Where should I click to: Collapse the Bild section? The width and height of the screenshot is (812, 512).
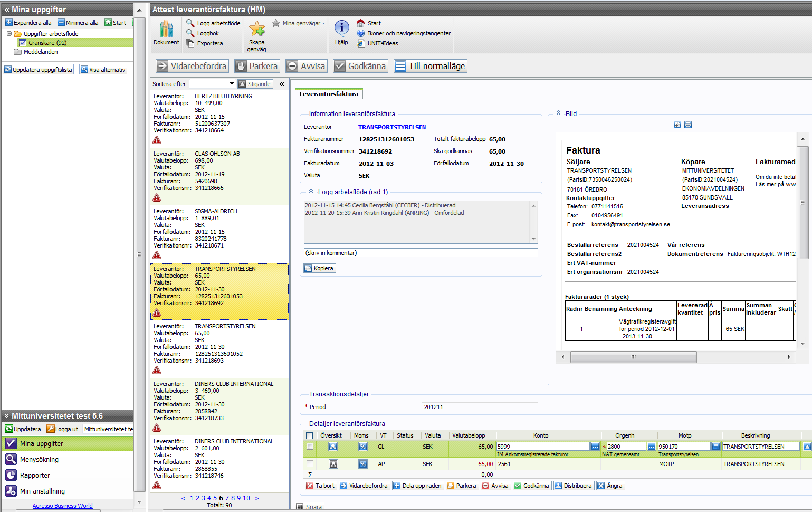559,113
